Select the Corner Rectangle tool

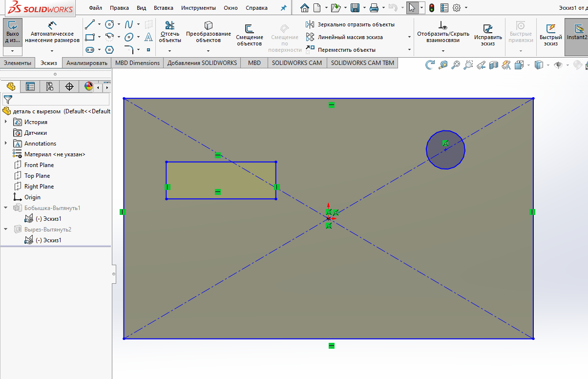click(x=90, y=37)
